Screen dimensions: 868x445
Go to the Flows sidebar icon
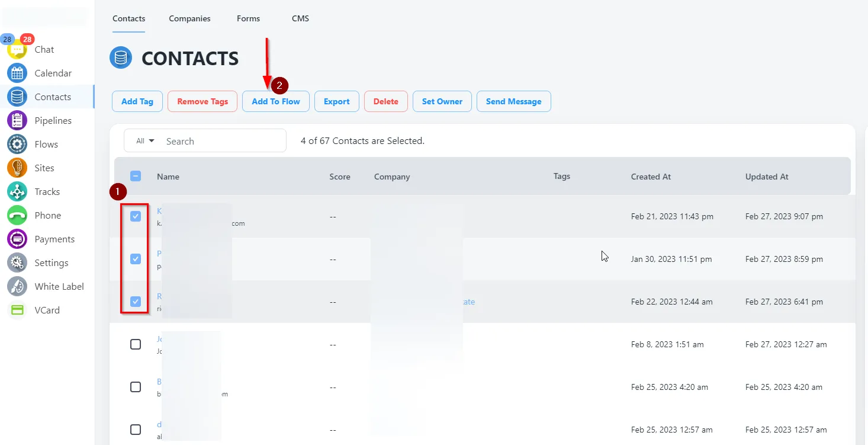point(17,145)
